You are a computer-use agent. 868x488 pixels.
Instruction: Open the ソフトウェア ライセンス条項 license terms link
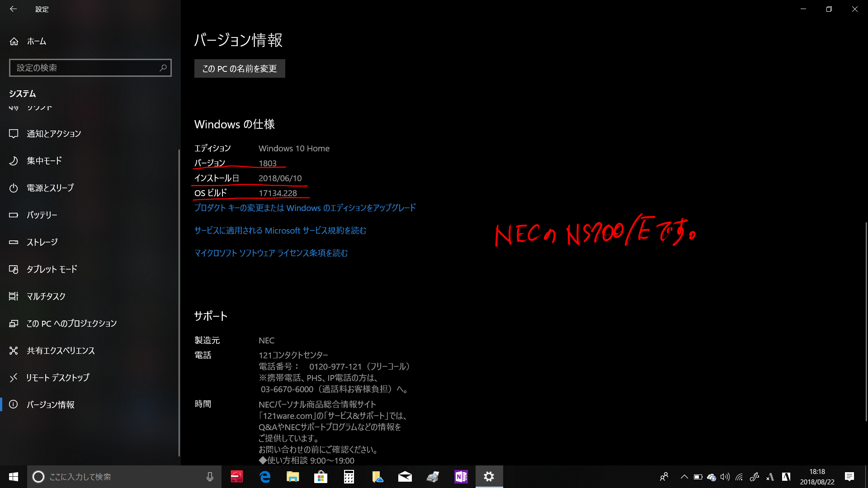[271, 253]
